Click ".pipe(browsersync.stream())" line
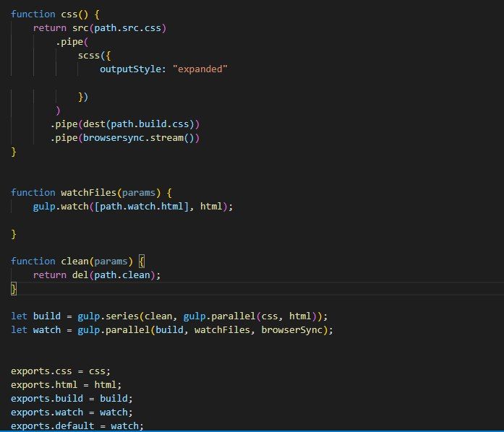 coord(125,138)
